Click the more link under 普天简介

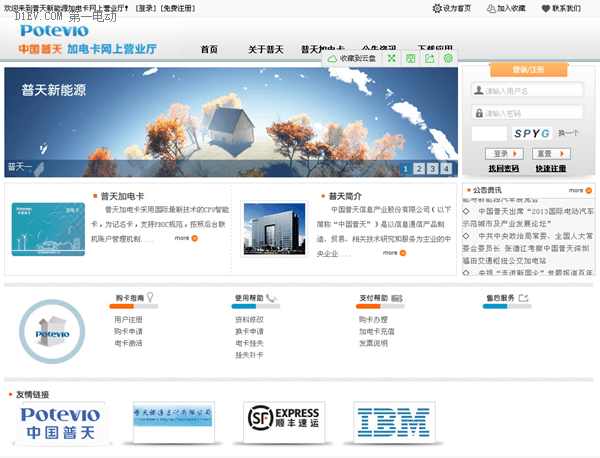tap(394, 253)
